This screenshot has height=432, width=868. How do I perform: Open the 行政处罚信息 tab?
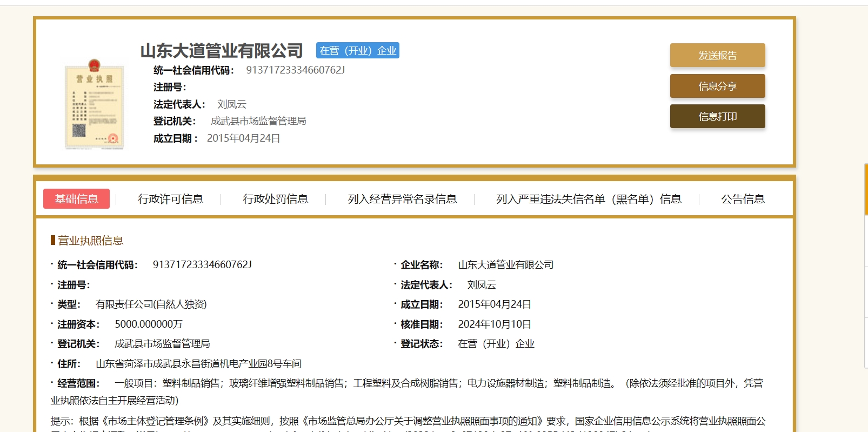coord(275,199)
